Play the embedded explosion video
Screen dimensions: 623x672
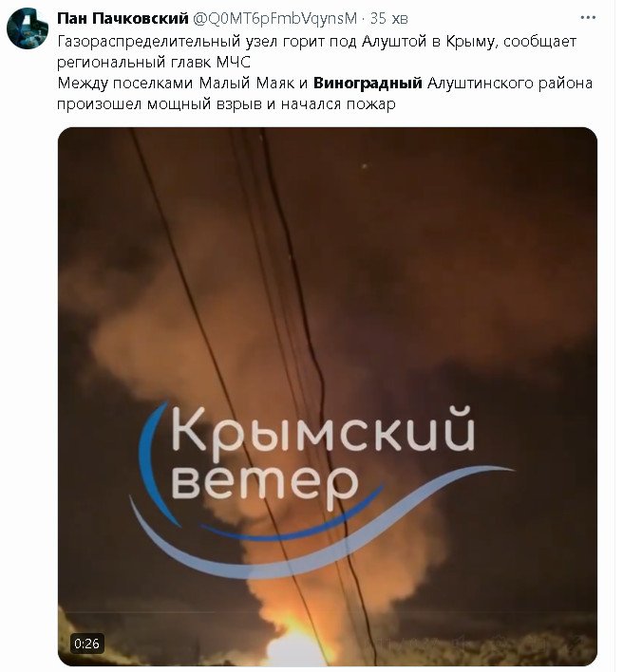coord(328,397)
